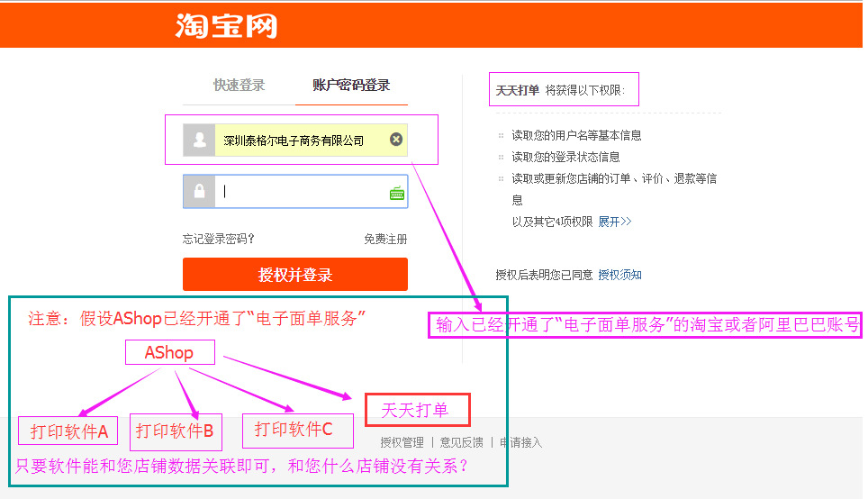Click the red 天天打单 box in the diagram
This screenshot has width=868, height=499.
[417, 411]
